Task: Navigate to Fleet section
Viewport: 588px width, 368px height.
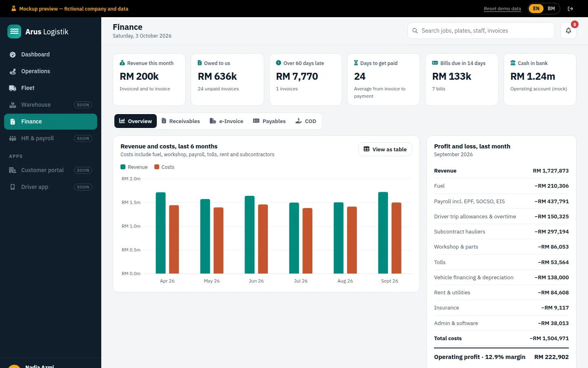Action: pos(51,88)
